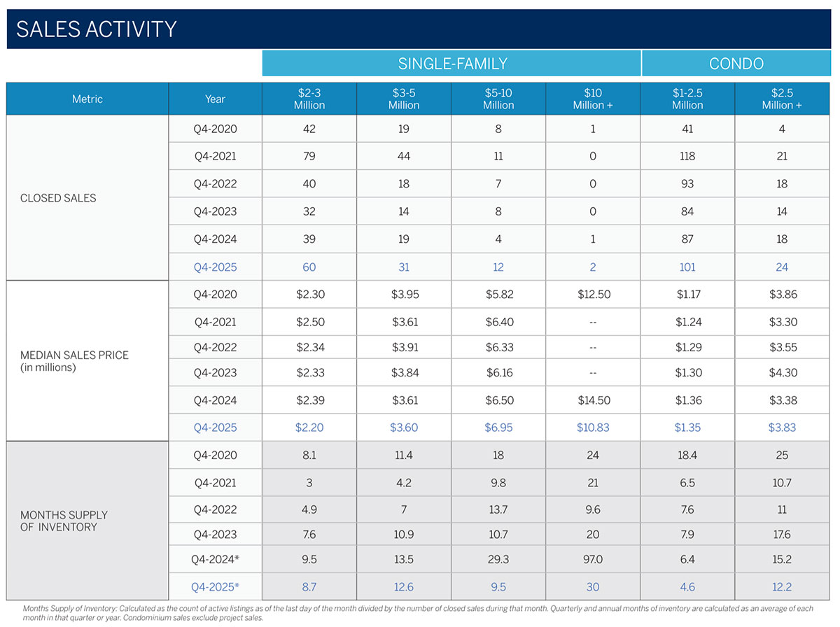Screen dimensions: 840x627
Task: Select the CONDO section header
Action: click(736, 63)
